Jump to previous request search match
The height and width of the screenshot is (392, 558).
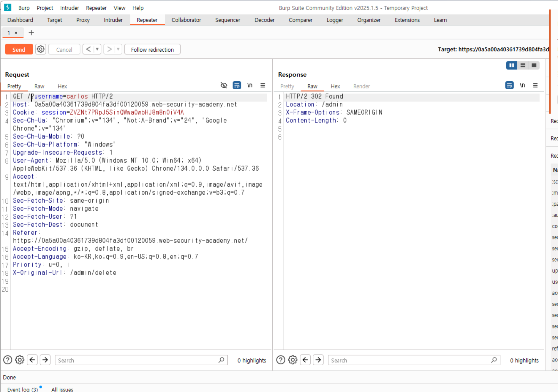(x=32, y=360)
